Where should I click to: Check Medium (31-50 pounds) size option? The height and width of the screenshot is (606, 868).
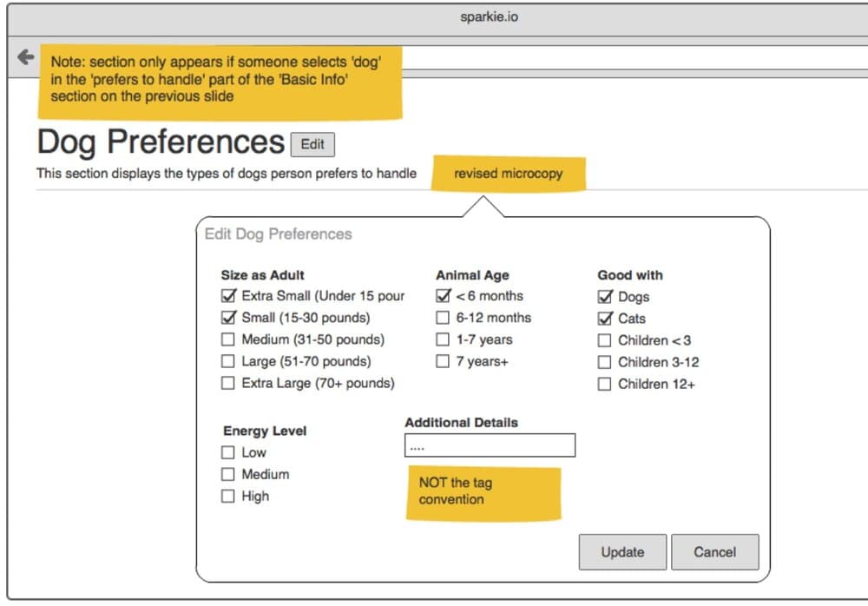tap(228, 339)
